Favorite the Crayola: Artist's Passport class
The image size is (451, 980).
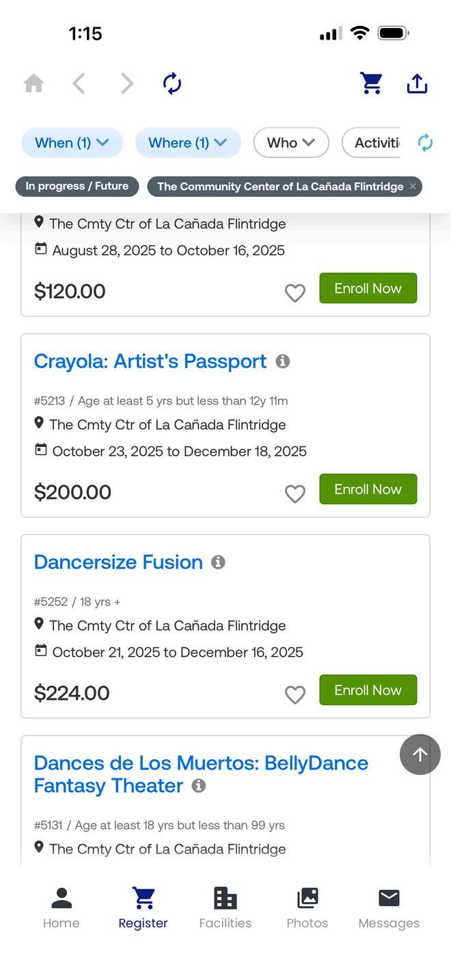point(295,493)
